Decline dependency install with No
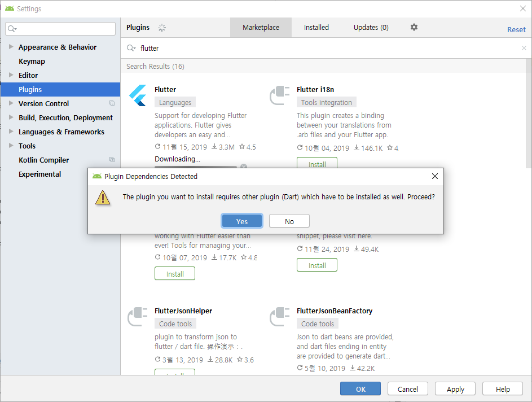532x402 pixels. click(x=289, y=221)
